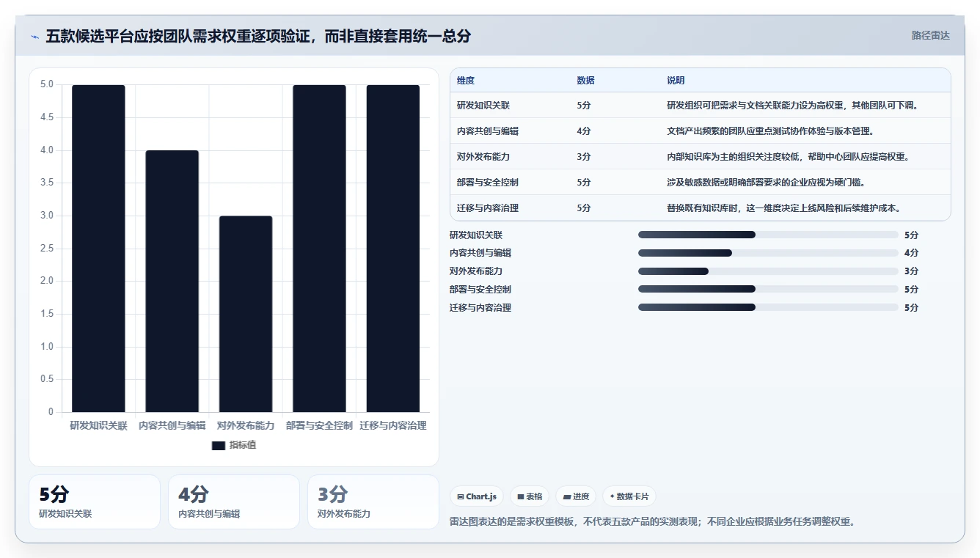Click the 3分 cell in the table

tap(584, 157)
